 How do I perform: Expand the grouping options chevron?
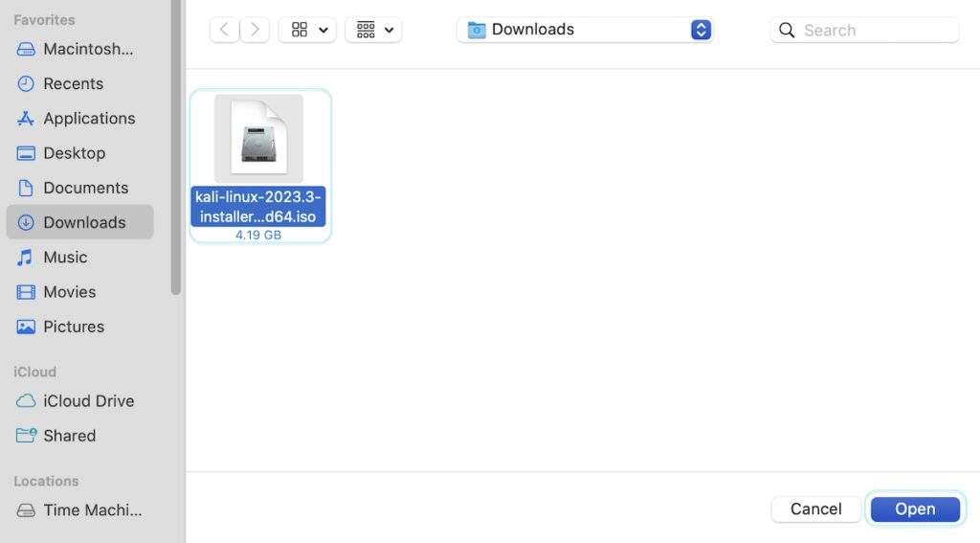tap(389, 30)
